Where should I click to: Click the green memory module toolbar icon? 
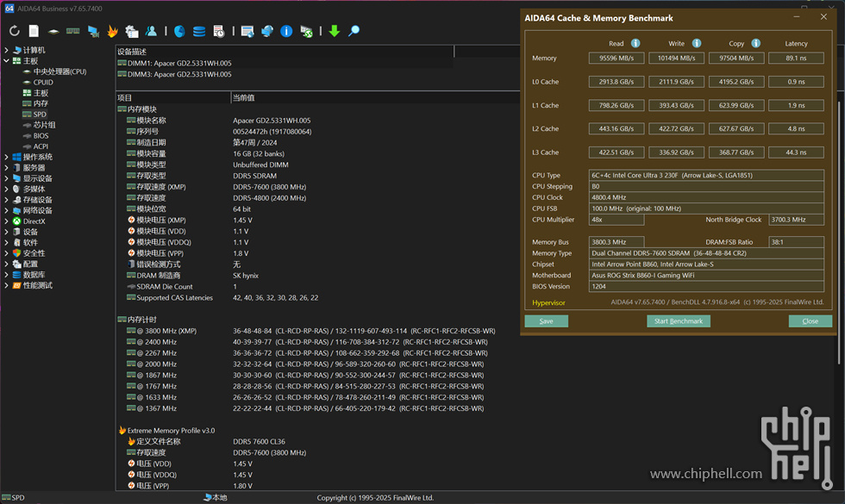pos(72,31)
